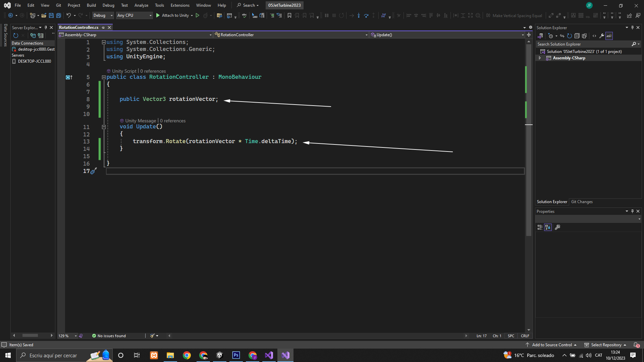Switch to the Git Changes tab
The height and width of the screenshot is (362, 644).
point(582,202)
